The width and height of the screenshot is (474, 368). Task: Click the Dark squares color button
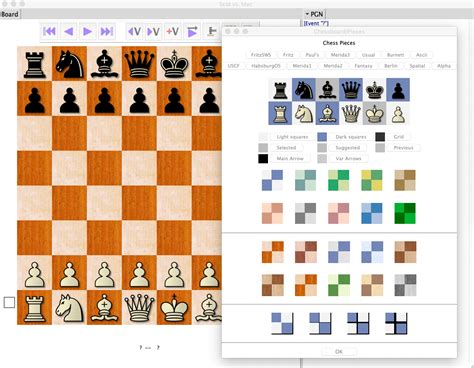351,137
